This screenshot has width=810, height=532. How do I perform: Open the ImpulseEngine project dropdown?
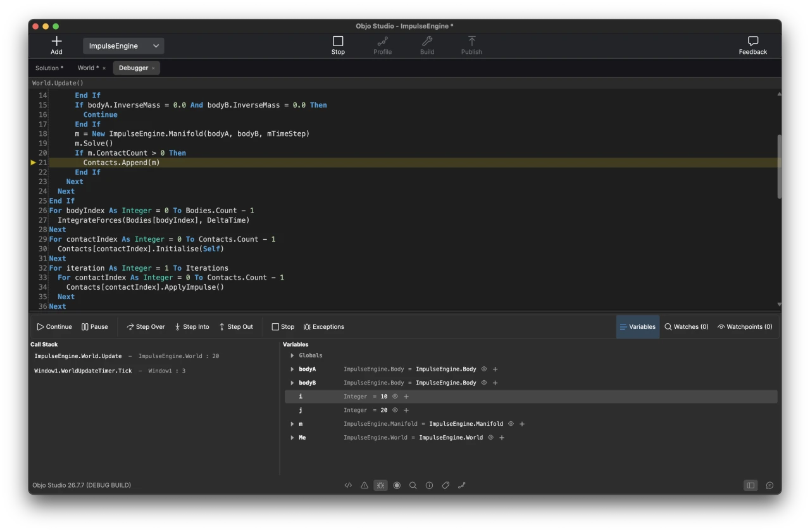click(123, 46)
